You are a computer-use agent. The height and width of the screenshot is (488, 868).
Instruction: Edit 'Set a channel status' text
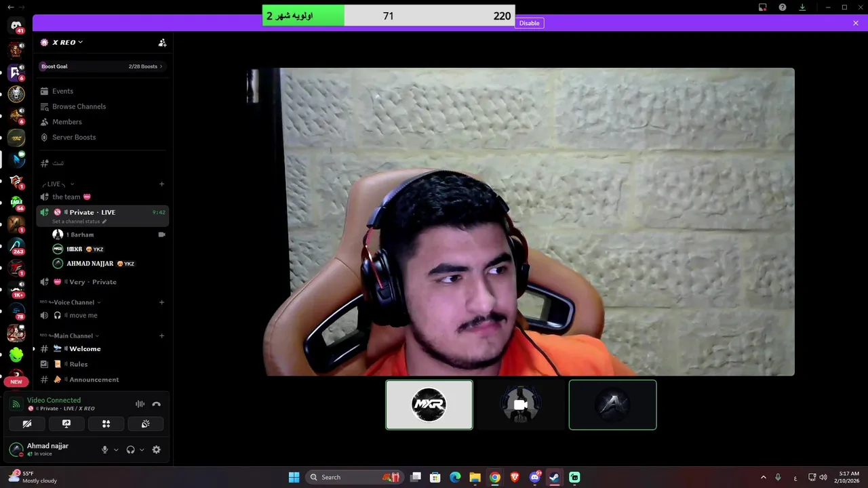pos(79,222)
